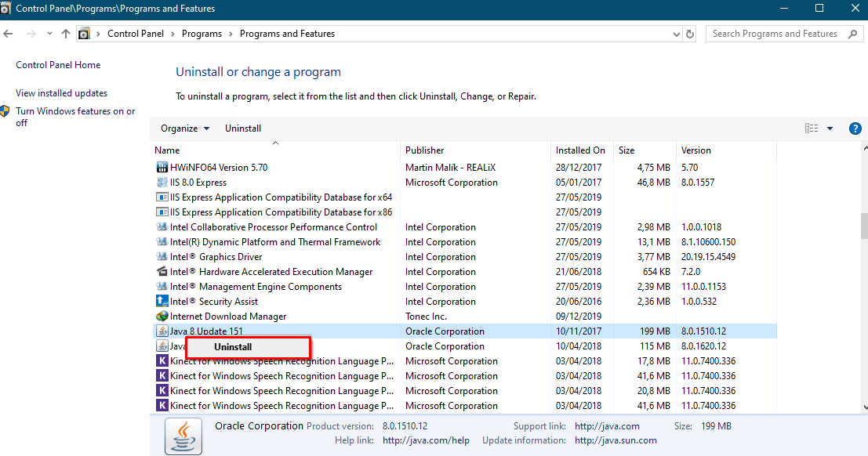This screenshot has height=456, width=868.
Task: Select the Intel® Security Assist row
Action: 464,302
